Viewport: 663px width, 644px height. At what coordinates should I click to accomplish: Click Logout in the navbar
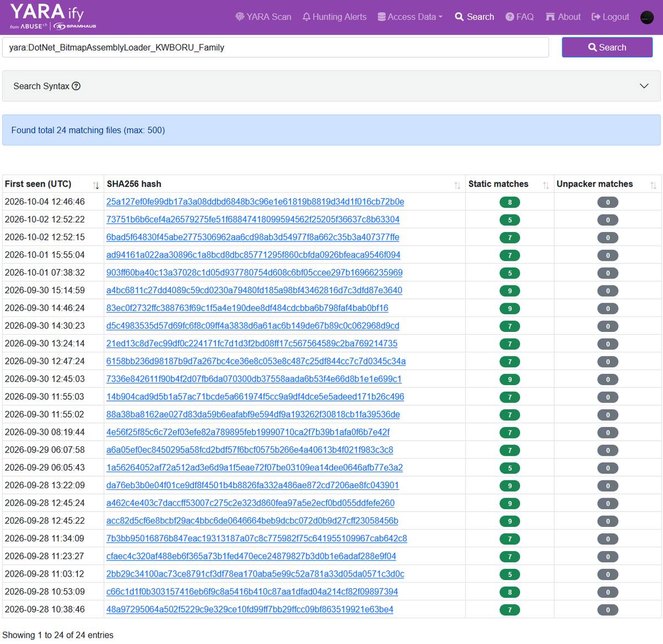[611, 17]
